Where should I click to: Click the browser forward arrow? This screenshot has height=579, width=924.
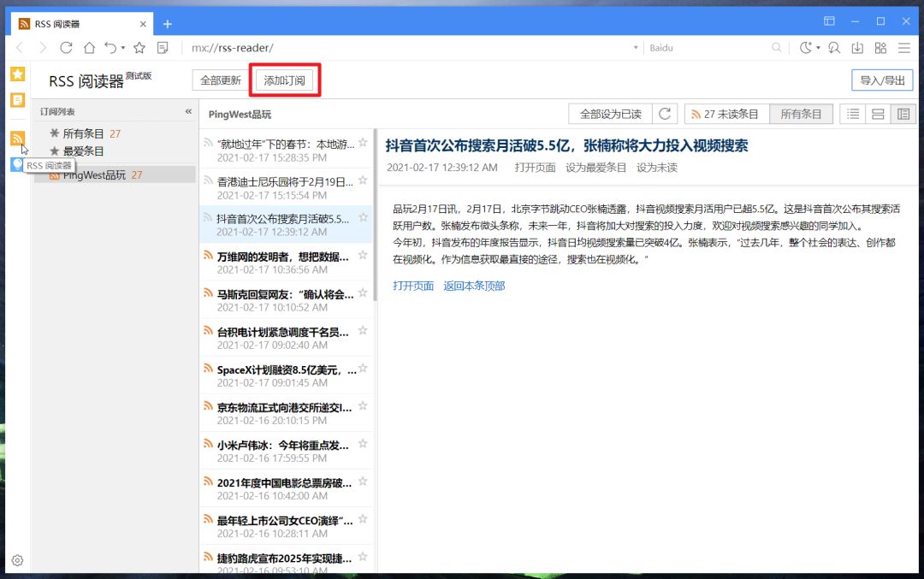tap(43, 48)
